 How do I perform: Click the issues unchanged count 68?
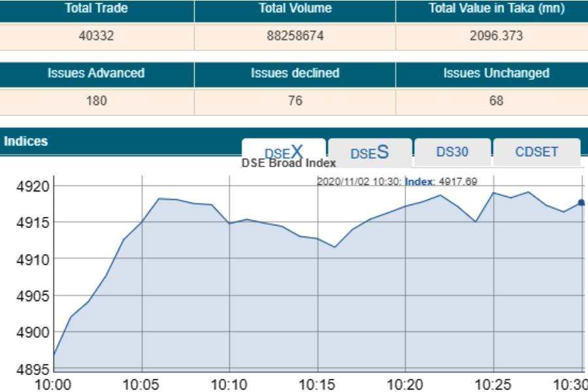pyautogui.click(x=496, y=101)
